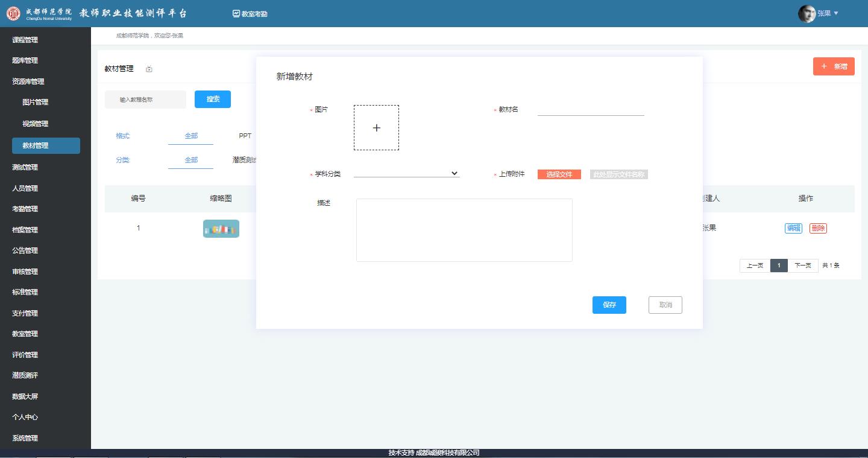The width and height of the screenshot is (868, 458).
Task: Click the 输入教程名称 search field
Action: [145, 100]
